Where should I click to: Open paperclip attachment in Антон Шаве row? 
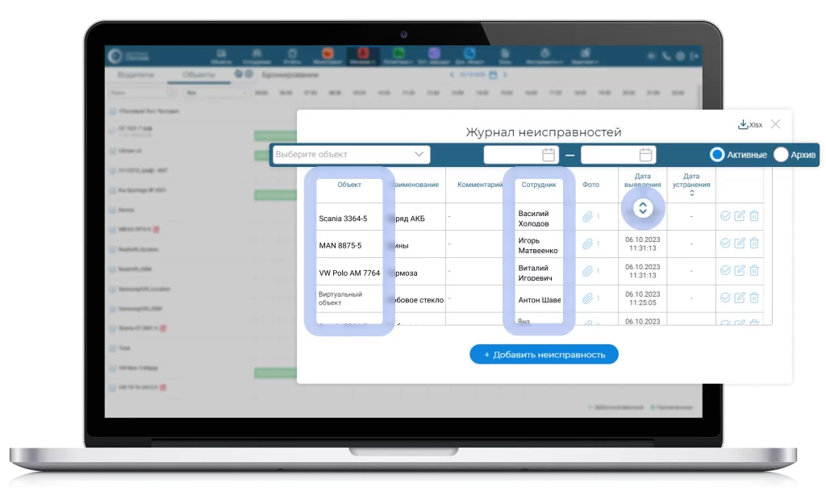pyautogui.click(x=589, y=299)
